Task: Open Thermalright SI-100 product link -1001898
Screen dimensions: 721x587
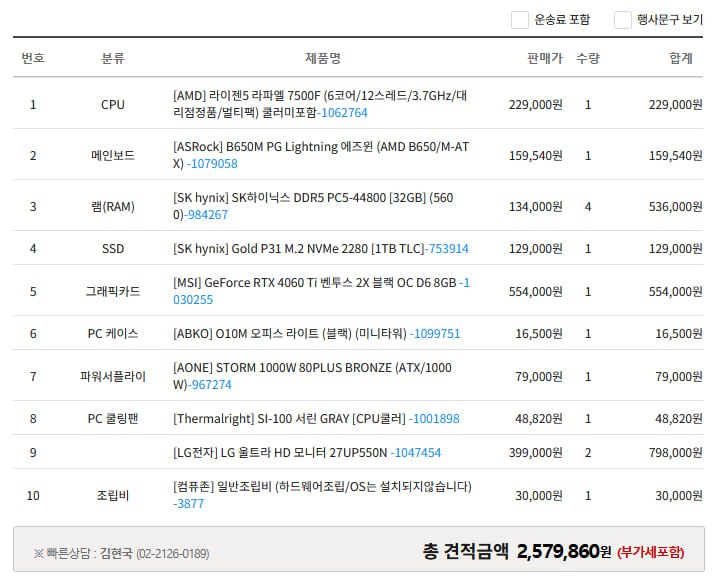Action: click(x=435, y=419)
